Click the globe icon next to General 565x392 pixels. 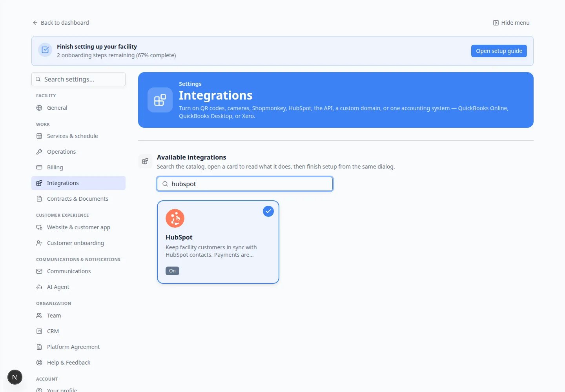click(39, 108)
